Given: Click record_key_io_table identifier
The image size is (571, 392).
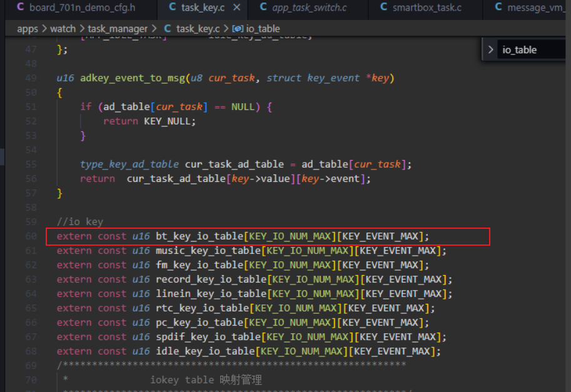Looking at the screenshot, I should [211, 279].
